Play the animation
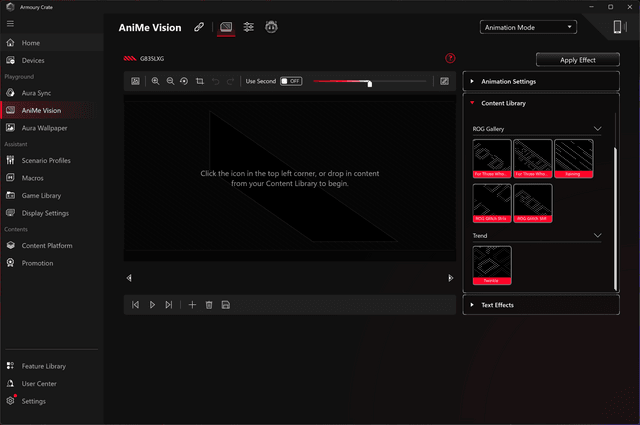The image size is (640, 425). [152, 305]
